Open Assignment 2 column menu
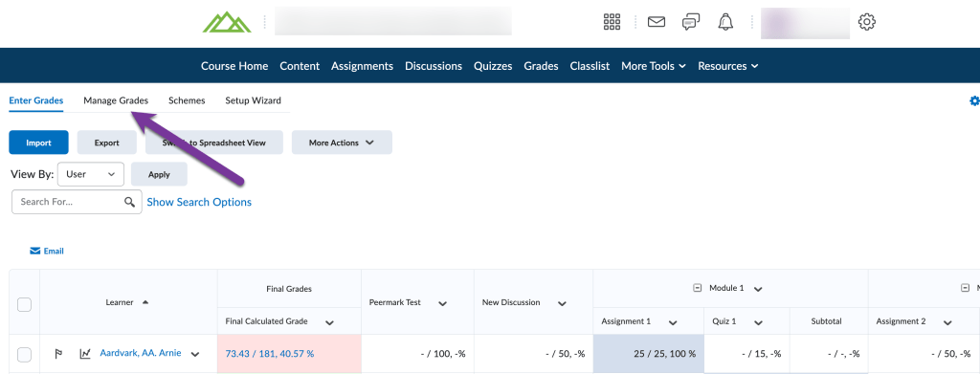The image size is (980, 374). (948, 322)
